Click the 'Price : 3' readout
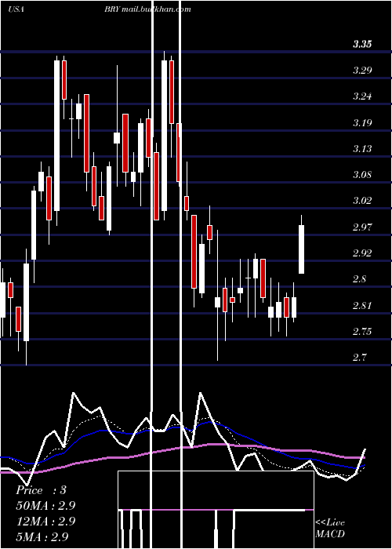The image size is (392, 549). [41, 490]
